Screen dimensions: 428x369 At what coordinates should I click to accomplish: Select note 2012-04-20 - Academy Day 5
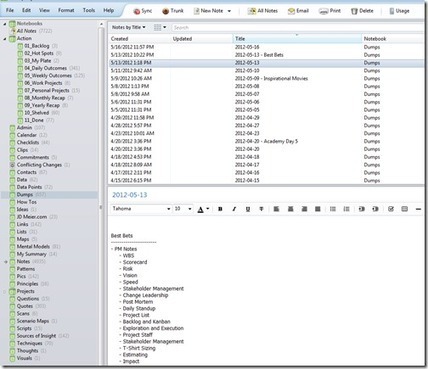click(x=266, y=141)
